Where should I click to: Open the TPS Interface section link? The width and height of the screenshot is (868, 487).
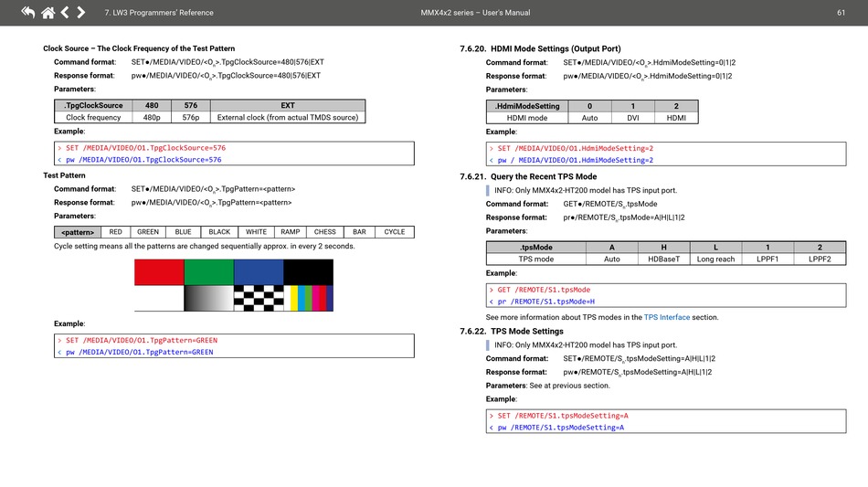pyautogui.click(x=667, y=317)
